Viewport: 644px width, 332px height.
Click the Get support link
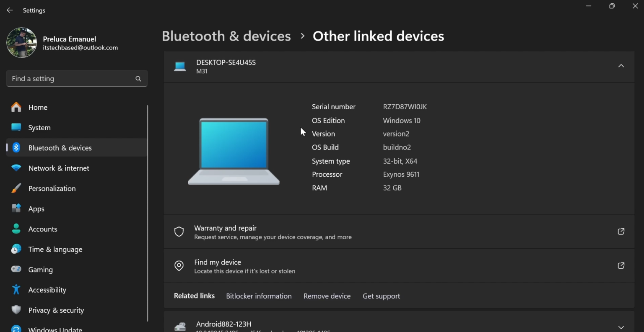point(381,296)
